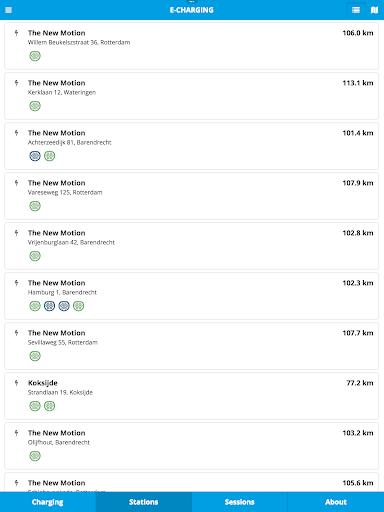This screenshot has height=512, width=384.
Task: Click the first green connector at Hamburg 1
Action: 35,306
